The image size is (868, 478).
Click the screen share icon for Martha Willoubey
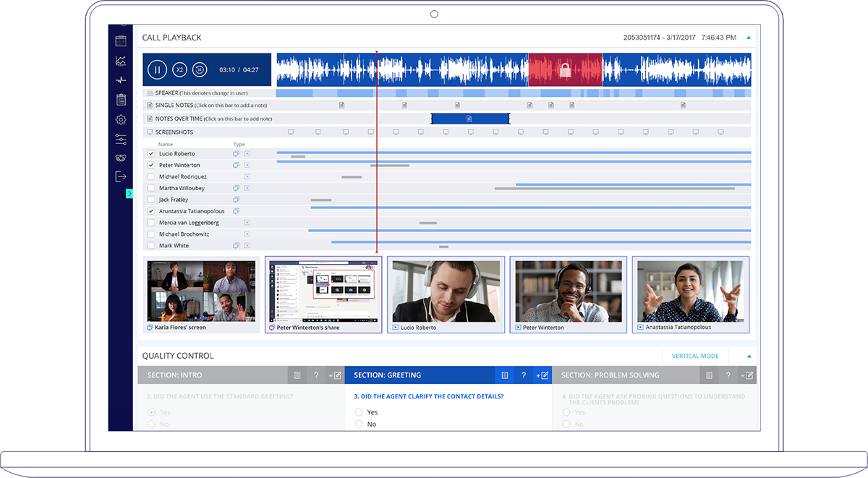[236, 188]
